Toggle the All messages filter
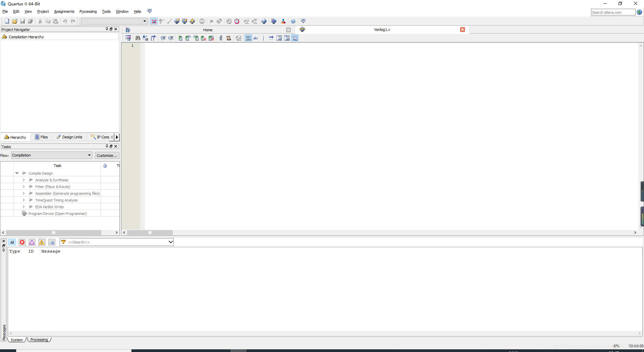 (12, 242)
